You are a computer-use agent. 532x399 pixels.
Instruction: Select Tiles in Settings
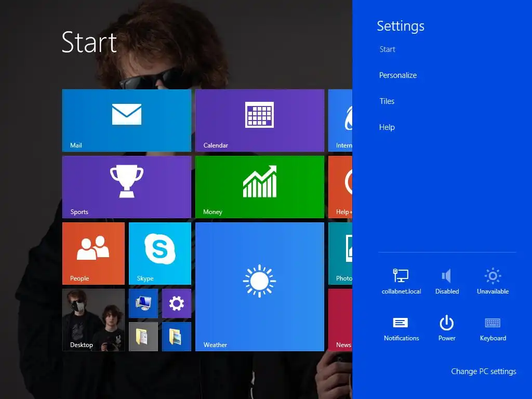point(387,101)
